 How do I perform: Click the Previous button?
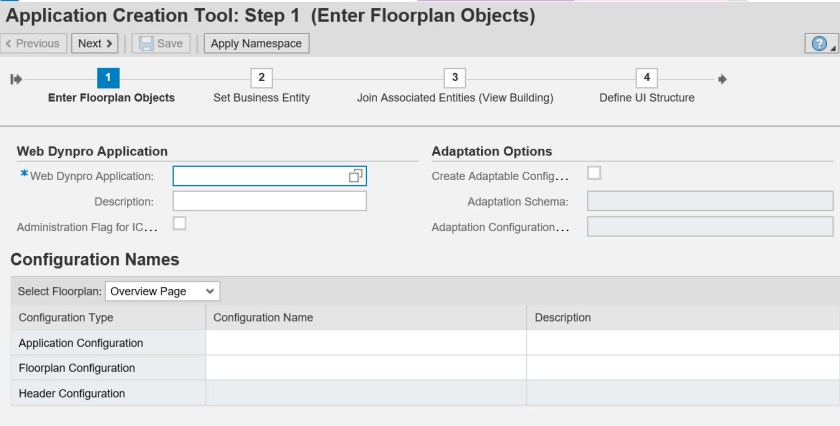pyautogui.click(x=35, y=43)
